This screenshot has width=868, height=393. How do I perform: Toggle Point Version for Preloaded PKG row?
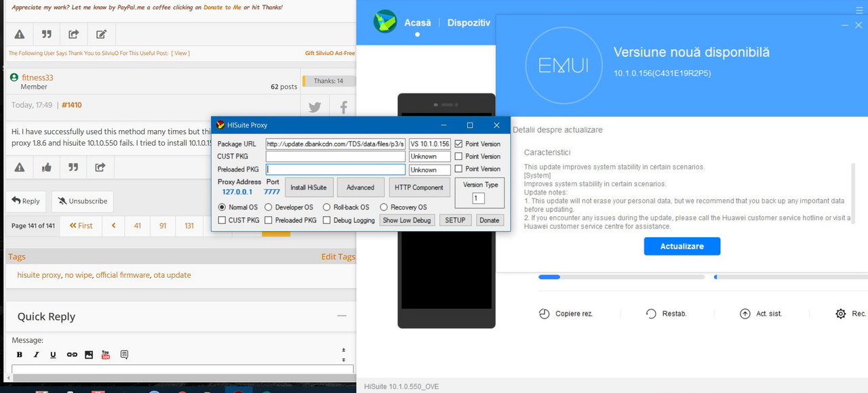tap(459, 169)
